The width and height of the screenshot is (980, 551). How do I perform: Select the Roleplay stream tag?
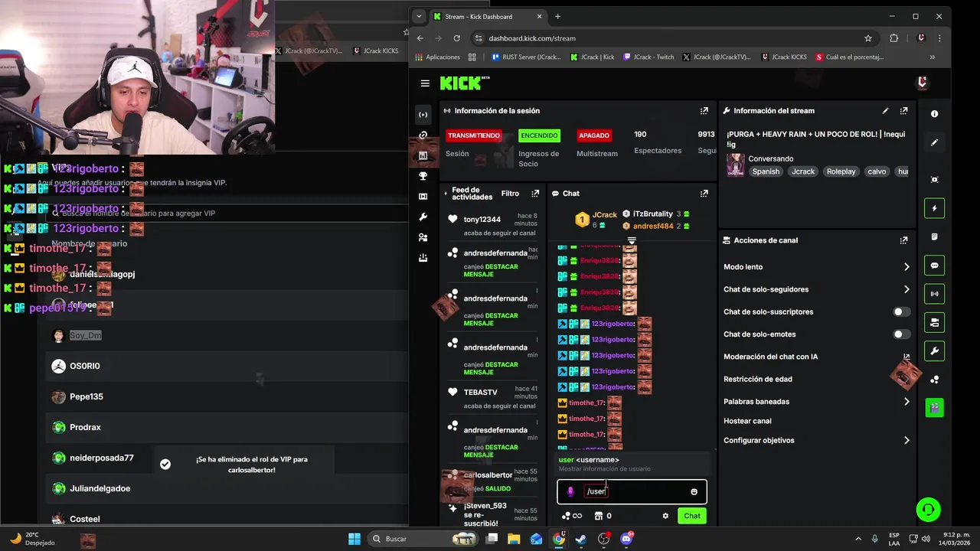841,171
